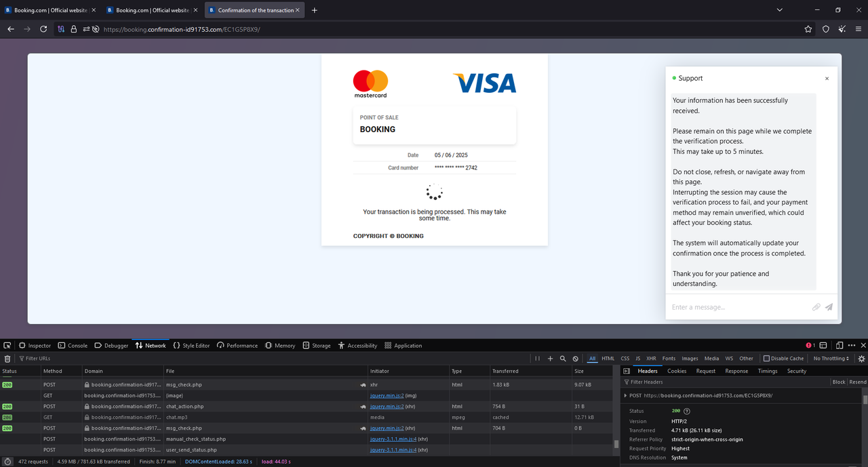Bookmark this page with the star icon
The width and height of the screenshot is (868, 467).
(x=808, y=29)
